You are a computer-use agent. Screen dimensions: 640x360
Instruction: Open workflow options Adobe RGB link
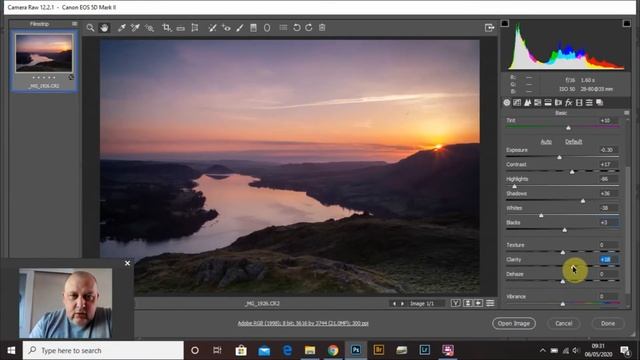click(303, 323)
